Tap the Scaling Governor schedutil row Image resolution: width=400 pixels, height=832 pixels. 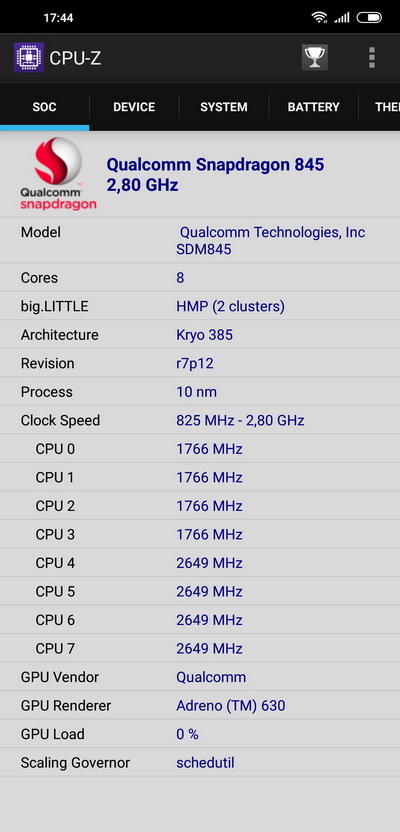200,762
